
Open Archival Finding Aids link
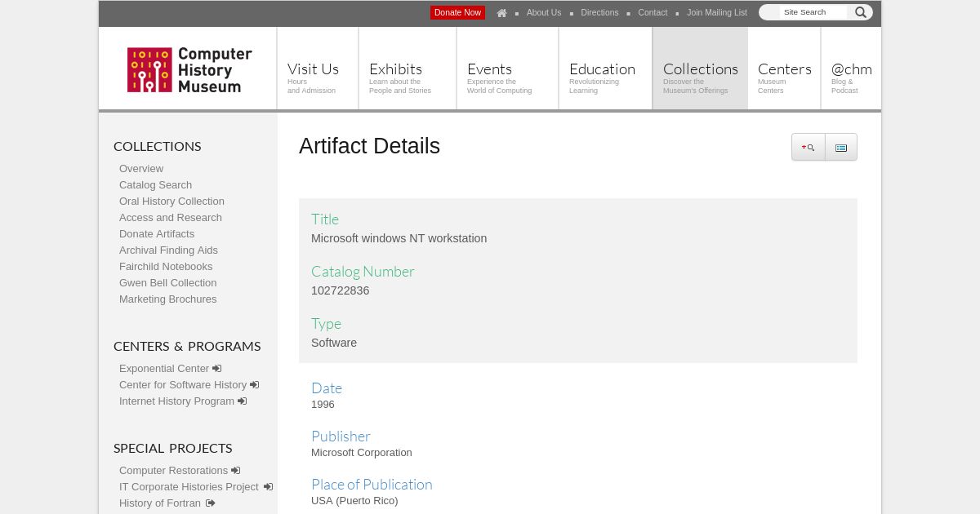[168, 250]
